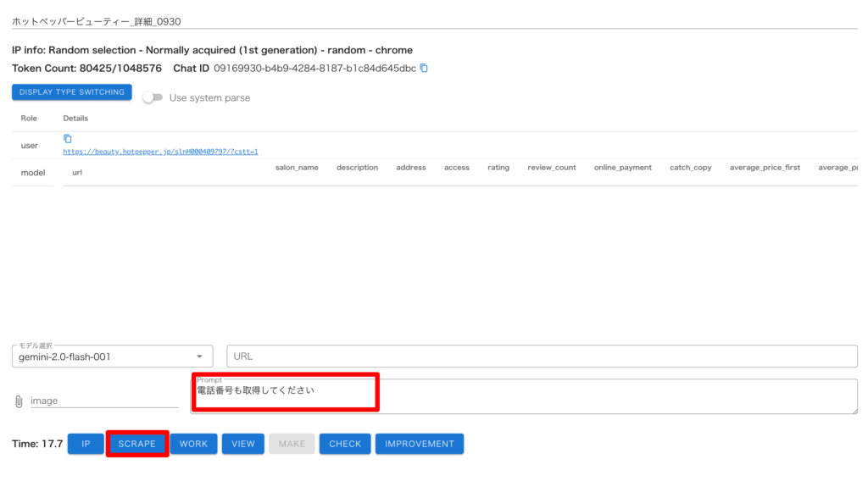Click the WORK button
The width and height of the screenshot is (868, 492).
coord(193,444)
